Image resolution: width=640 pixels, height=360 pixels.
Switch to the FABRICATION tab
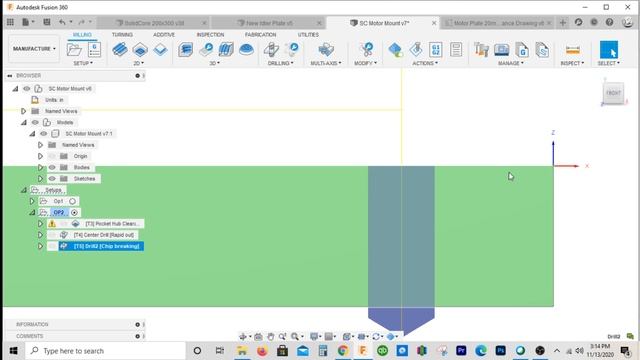pyautogui.click(x=260, y=35)
